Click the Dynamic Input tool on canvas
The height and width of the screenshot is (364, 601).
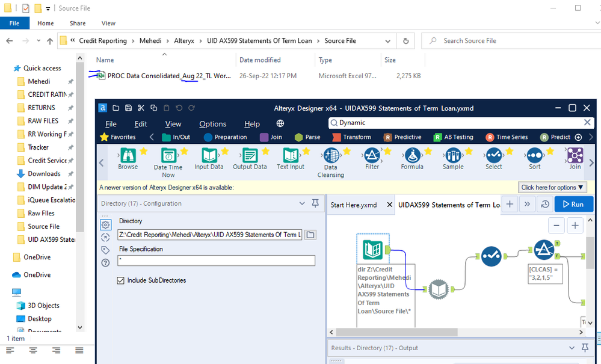(439, 289)
